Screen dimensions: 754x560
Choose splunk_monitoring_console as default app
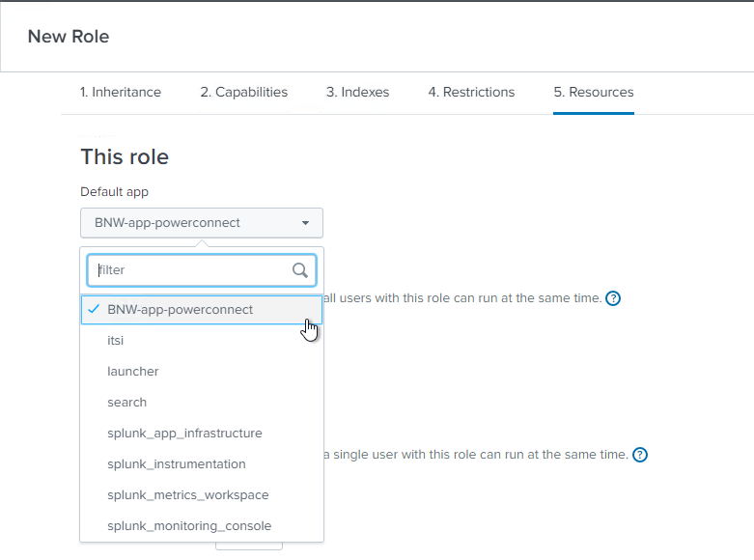pos(189,526)
